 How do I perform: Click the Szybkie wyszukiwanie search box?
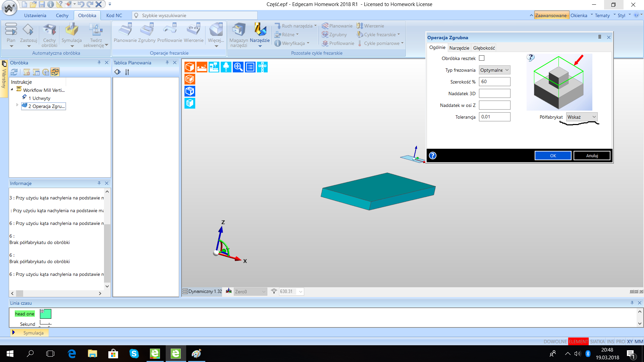195,15
